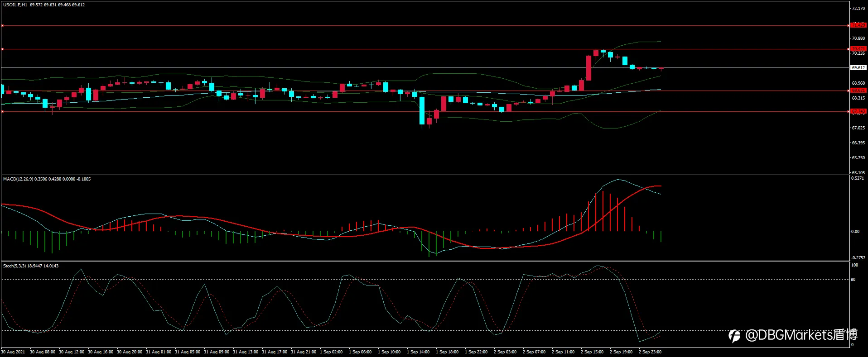Click the 70.880 price scale value
The width and height of the screenshot is (868, 357).
point(858,38)
